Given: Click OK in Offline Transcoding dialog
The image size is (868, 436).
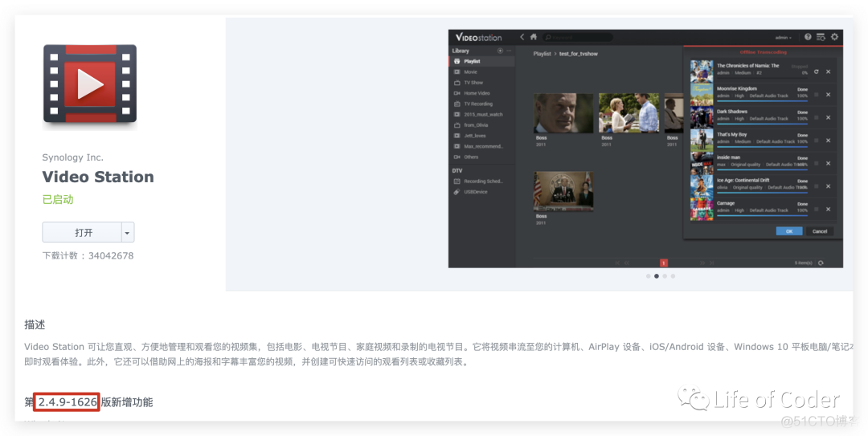Looking at the screenshot, I should pyautogui.click(x=788, y=231).
